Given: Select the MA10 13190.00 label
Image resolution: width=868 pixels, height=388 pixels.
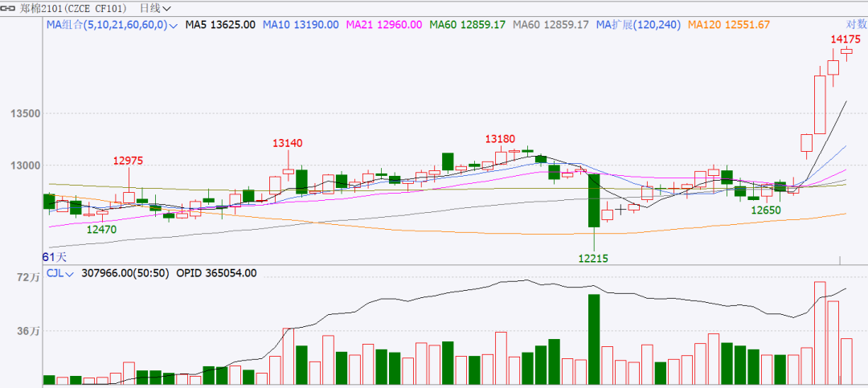Looking at the screenshot, I should point(301,25).
